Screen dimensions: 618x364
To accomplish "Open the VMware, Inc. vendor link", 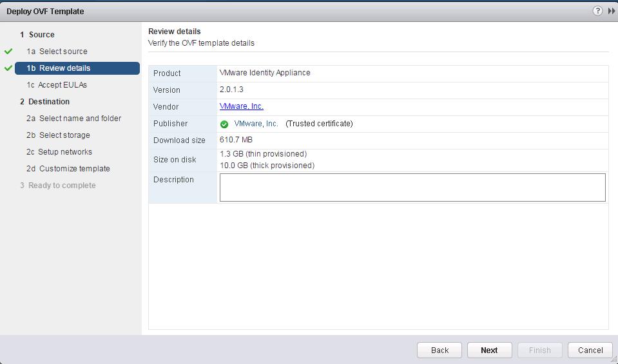I will point(241,106).
